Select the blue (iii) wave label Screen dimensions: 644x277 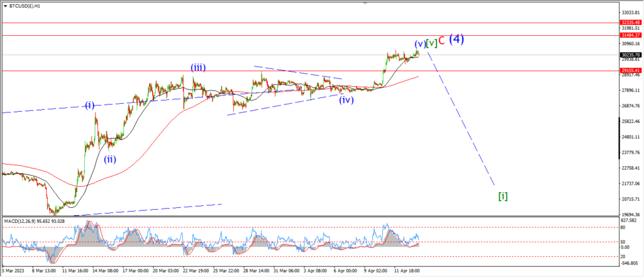click(x=197, y=68)
